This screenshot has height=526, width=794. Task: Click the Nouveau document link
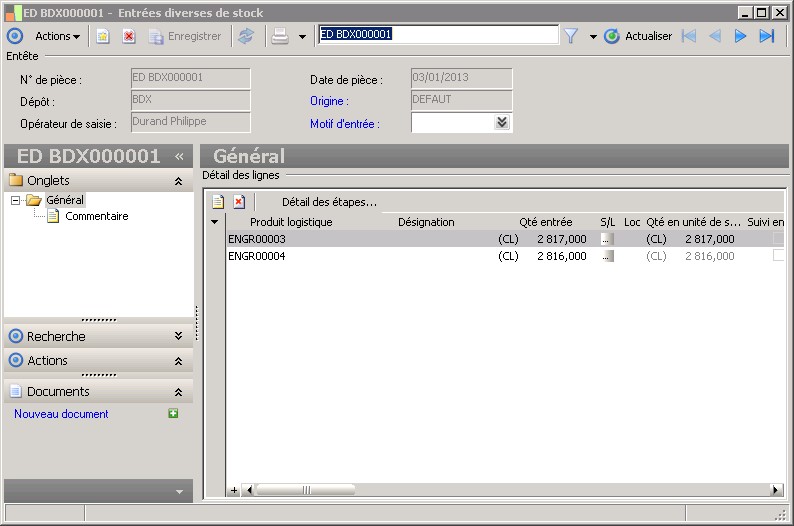click(x=61, y=414)
